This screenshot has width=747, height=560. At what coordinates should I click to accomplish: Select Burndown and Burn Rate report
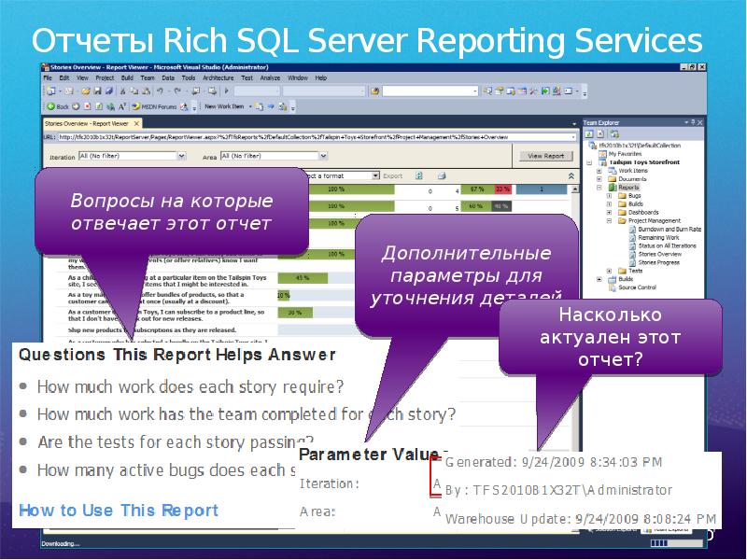tap(669, 230)
